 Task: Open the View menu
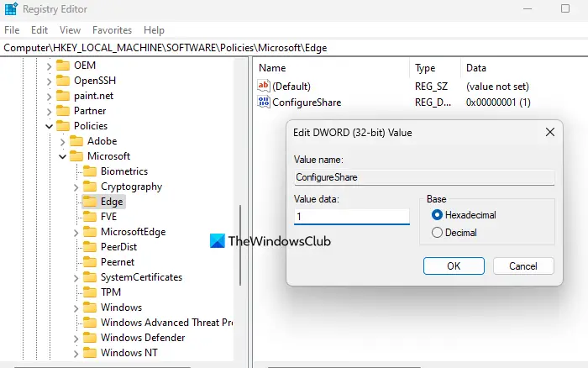click(70, 30)
